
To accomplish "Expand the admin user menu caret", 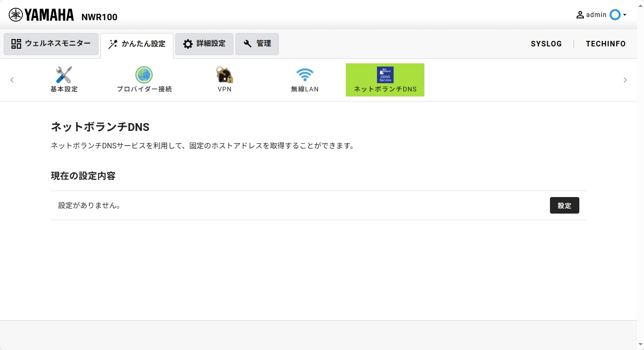I will click(625, 15).
